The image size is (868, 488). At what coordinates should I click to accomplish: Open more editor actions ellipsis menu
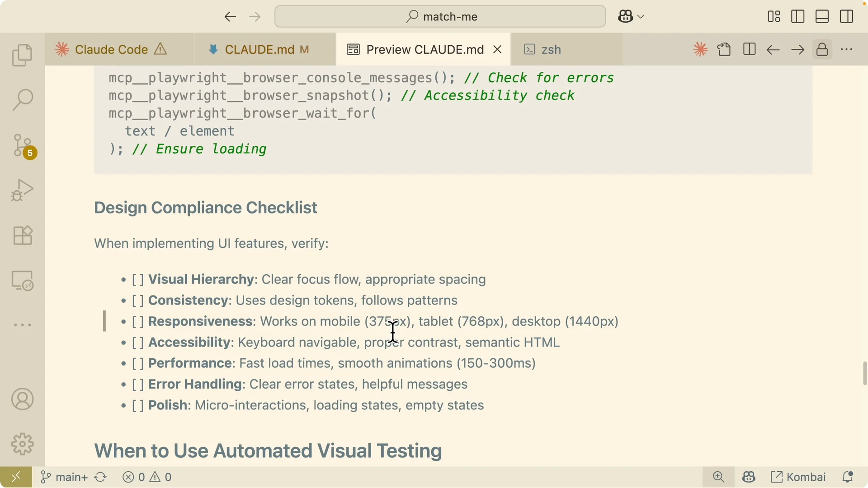coord(847,49)
